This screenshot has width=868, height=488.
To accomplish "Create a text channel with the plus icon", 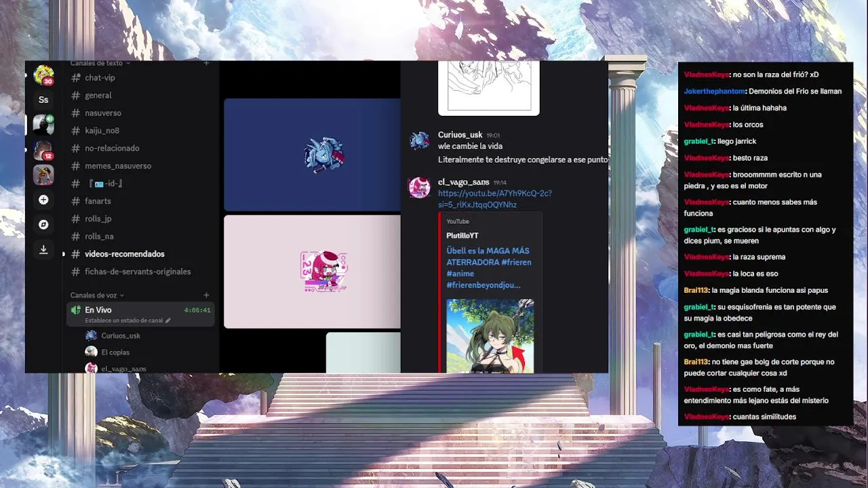I will coord(206,63).
